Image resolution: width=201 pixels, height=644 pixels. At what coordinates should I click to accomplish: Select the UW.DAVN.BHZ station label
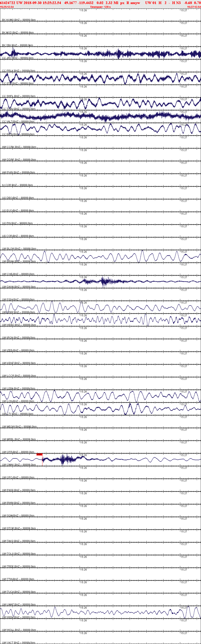pos(19,287)
